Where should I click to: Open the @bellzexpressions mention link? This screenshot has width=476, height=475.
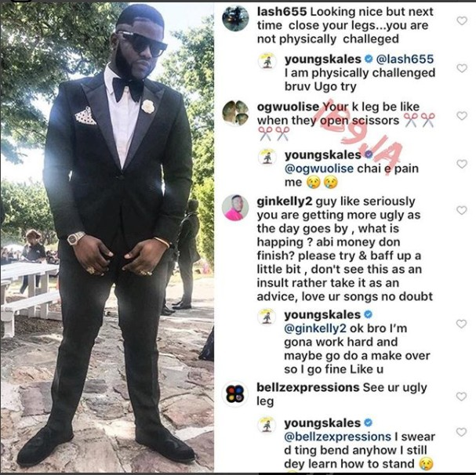[x=337, y=437]
